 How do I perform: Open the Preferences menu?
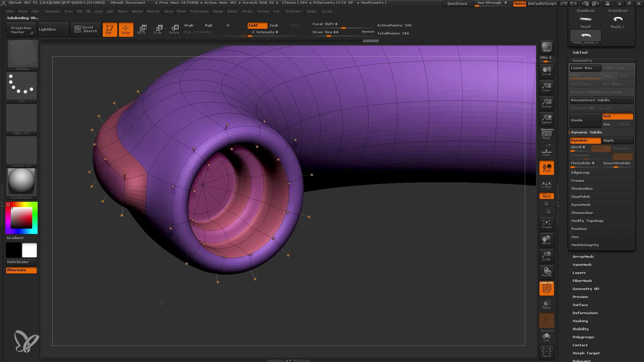click(x=199, y=11)
